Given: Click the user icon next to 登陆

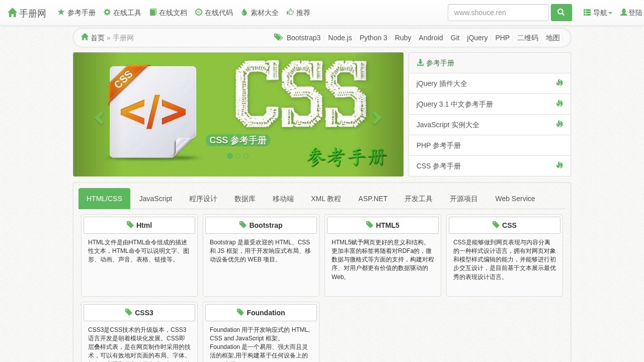Looking at the screenshot, I should [x=624, y=13].
